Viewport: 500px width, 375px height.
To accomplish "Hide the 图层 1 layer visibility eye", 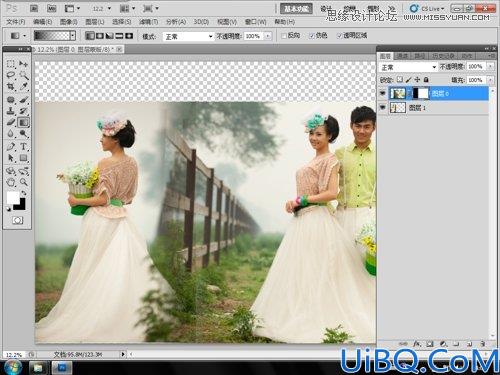I will pos(383,108).
